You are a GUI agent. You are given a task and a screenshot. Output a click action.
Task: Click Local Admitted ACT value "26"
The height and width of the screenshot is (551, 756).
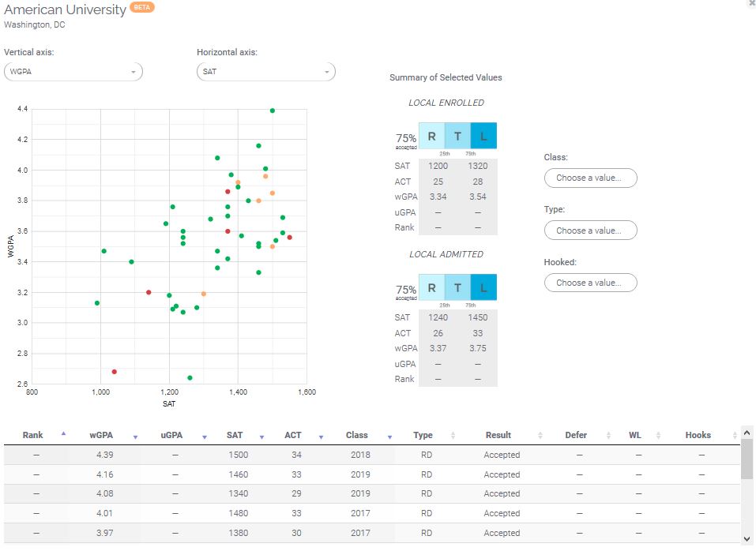tap(438, 333)
